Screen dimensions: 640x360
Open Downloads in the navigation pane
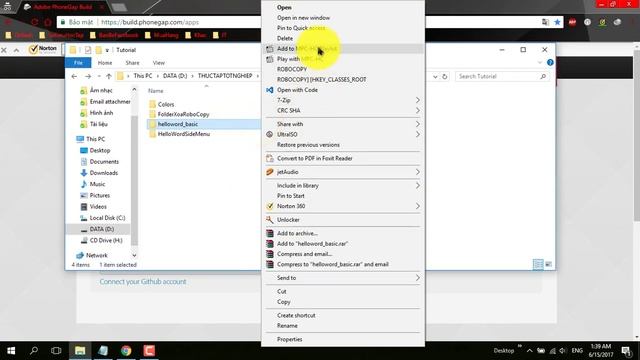coord(104,173)
